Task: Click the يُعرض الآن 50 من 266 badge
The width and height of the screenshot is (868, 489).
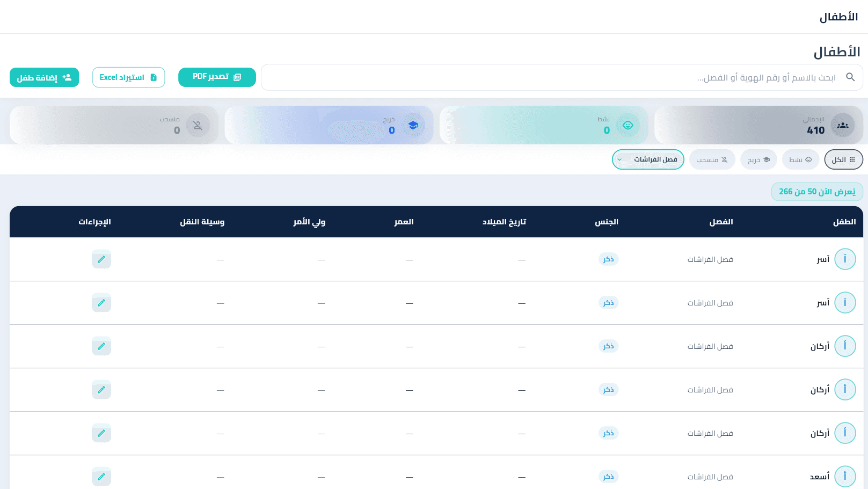Action: [817, 192]
